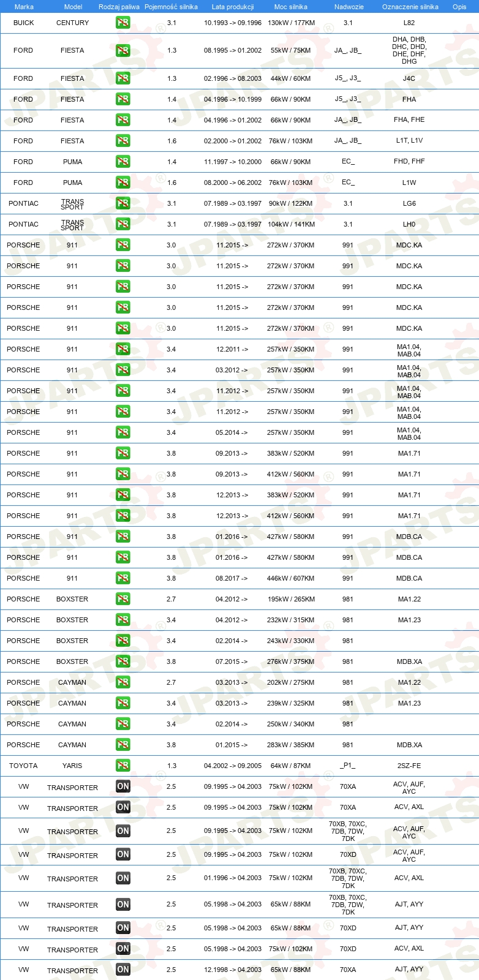Select the CENTURY model cell
The image size is (479, 980).
point(72,23)
